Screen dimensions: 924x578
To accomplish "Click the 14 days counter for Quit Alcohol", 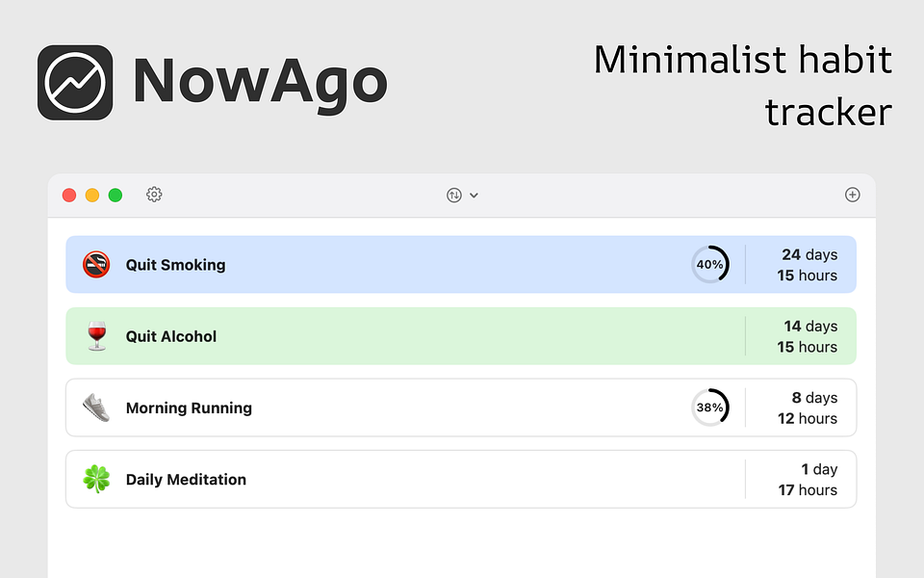I will pyautogui.click(x=808, y=327).
